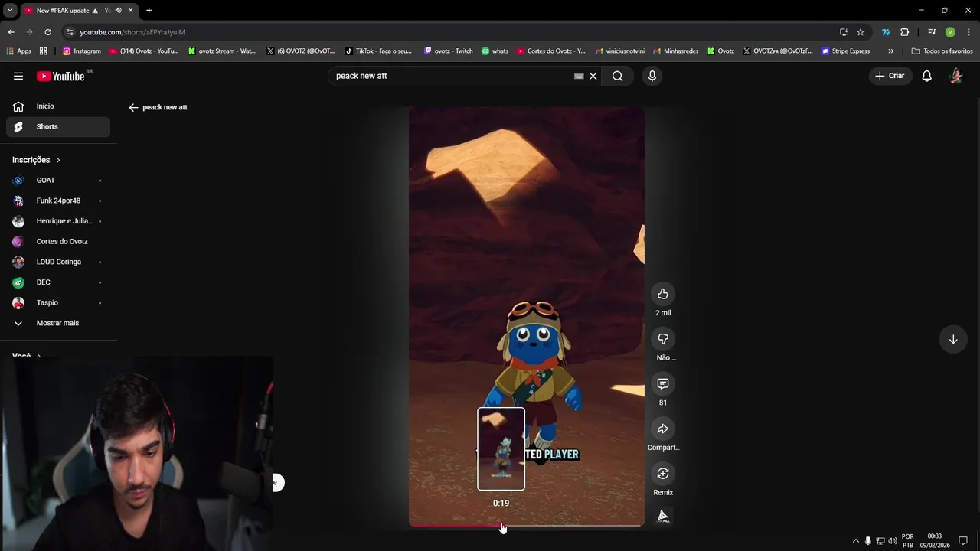The height and width of the screenshot is (551, 980).
Task: Open the taskbar volume control
Action: point(893,541)
